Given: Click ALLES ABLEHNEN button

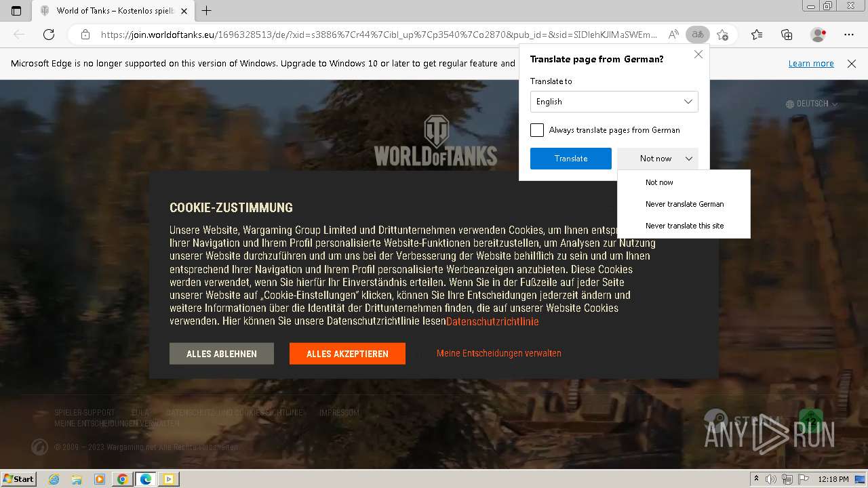Looking at the screenshot, I should tap(222, 354).
